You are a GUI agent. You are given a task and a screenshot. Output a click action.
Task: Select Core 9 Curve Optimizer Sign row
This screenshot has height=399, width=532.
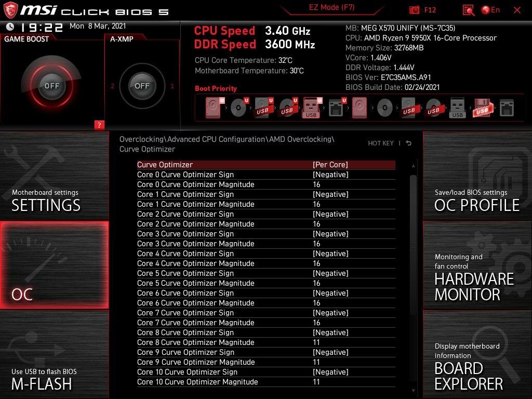point(266,352)
